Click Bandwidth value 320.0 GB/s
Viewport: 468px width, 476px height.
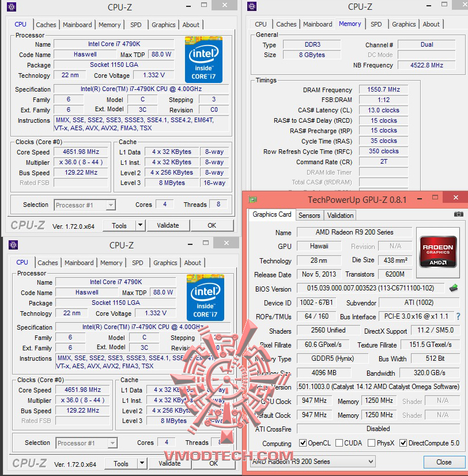(429, 373)
